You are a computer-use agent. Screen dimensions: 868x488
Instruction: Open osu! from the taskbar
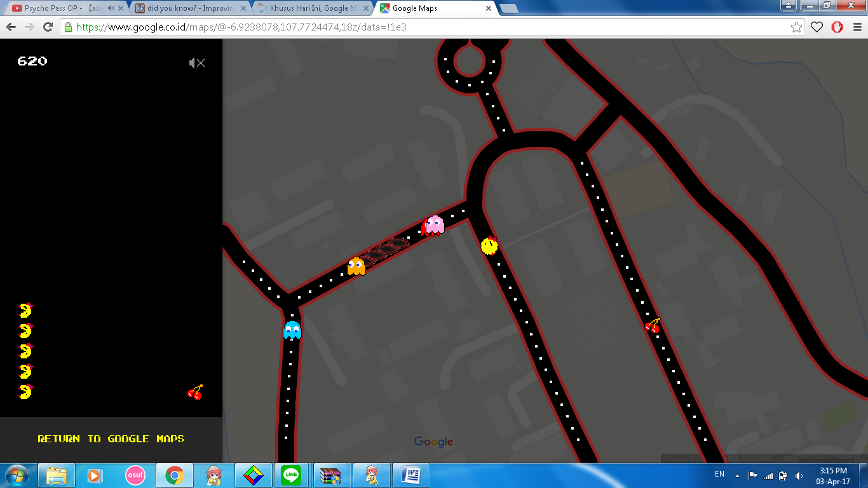135,475
